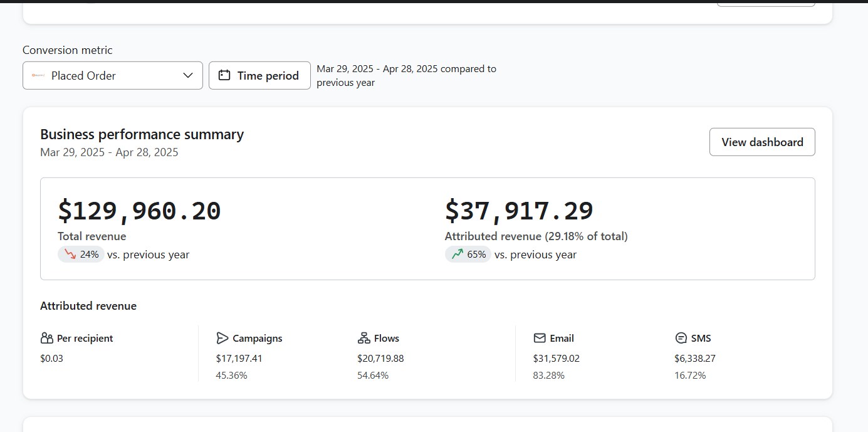Open the Placed Order conversion metric dropdown
868x432 pixels.
[113, 75]
